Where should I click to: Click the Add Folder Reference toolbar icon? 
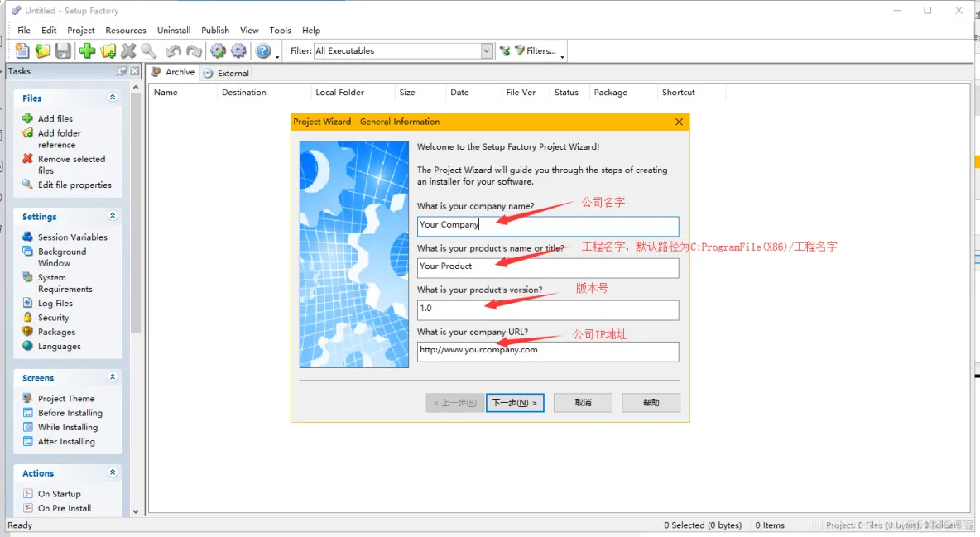click(x=108, y=50)
